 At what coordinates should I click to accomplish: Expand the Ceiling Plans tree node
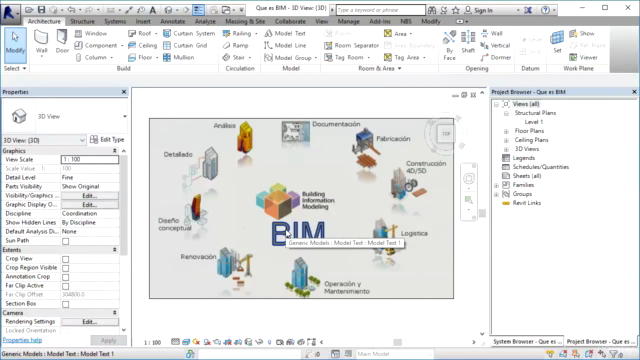[506, 140]
